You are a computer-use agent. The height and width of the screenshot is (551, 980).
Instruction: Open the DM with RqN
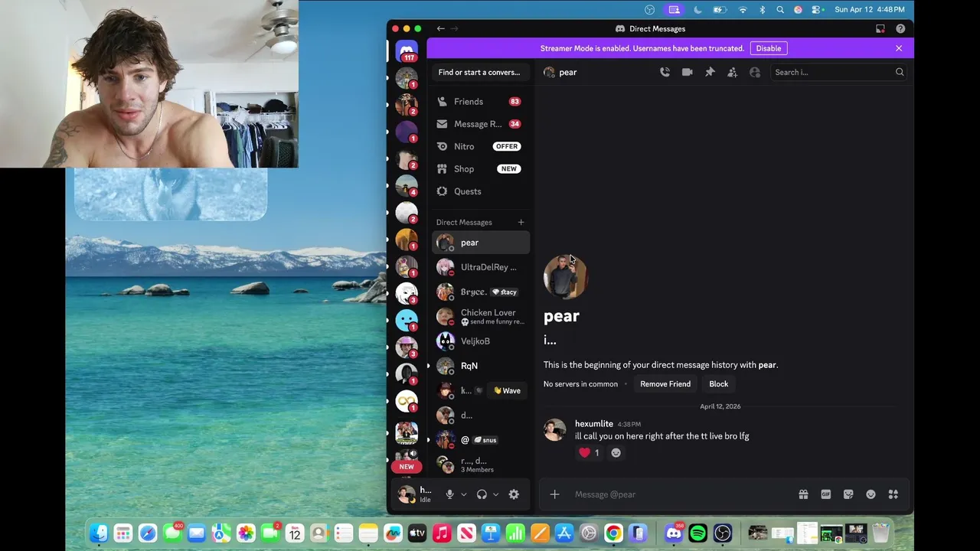[481, 366]
